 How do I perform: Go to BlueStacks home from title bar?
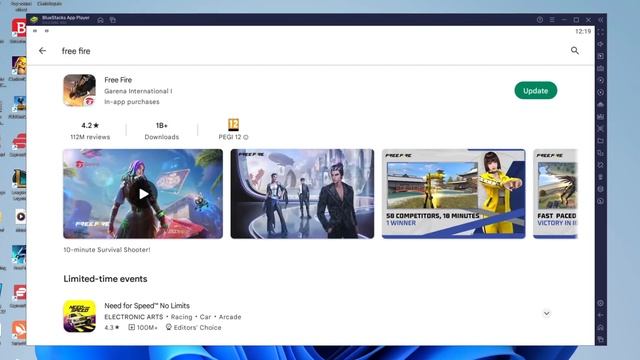click(x=100, y=20)
